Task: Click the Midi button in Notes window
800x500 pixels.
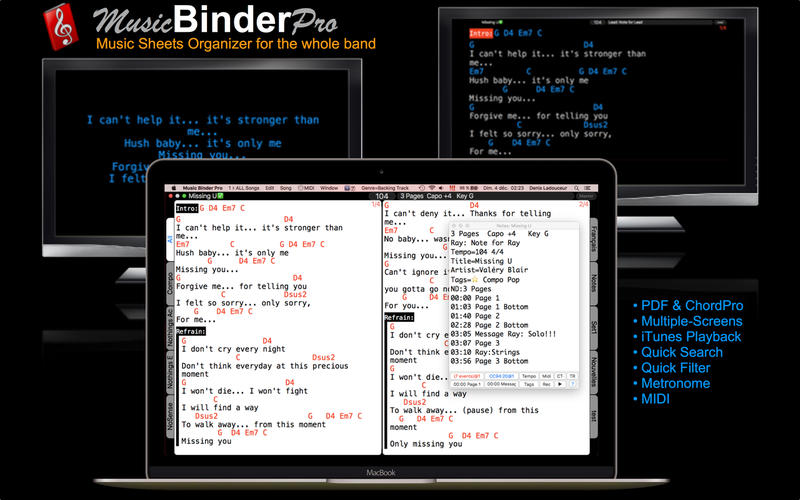Action: pos(546,376)
